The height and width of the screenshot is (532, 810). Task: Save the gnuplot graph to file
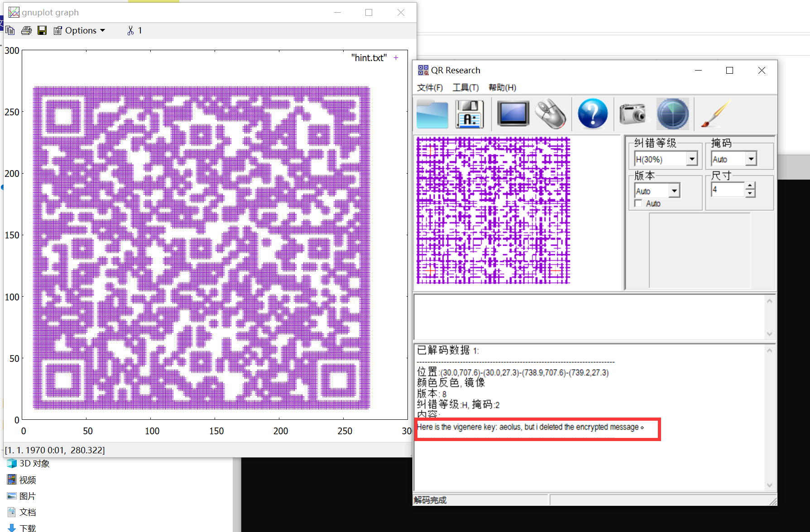pos(42,30)
